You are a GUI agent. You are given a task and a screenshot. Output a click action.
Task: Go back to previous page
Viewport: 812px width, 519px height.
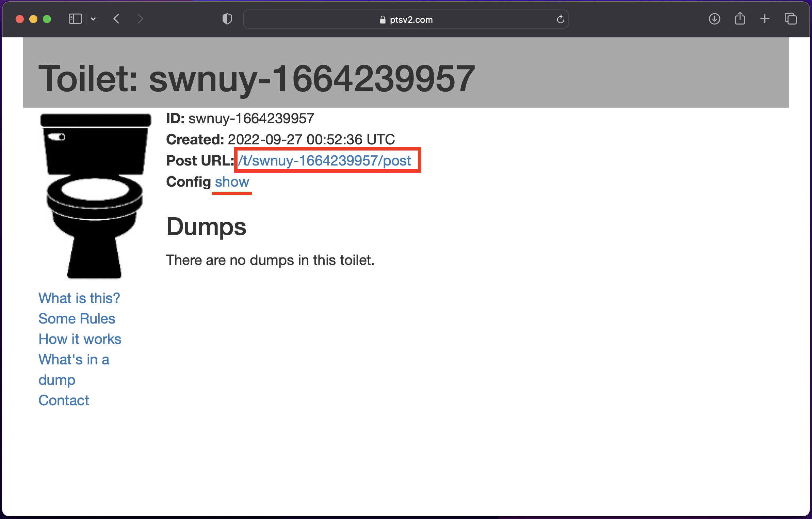click(116, 19)
